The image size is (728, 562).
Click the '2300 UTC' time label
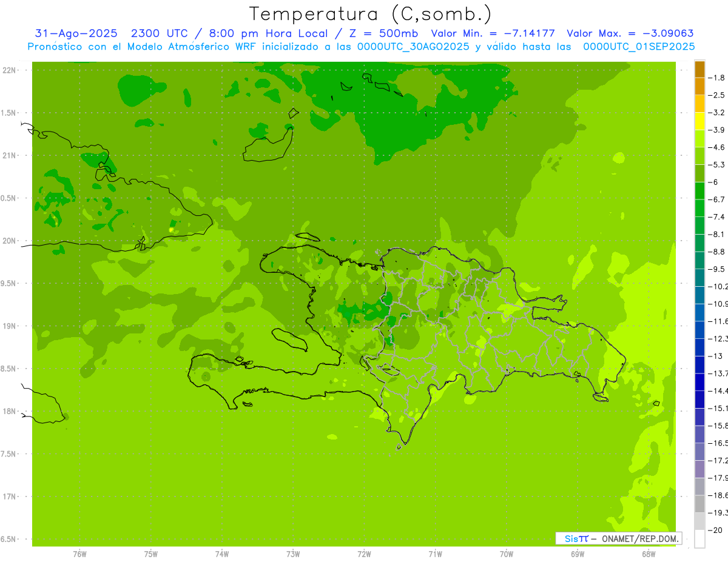point(158,33)
